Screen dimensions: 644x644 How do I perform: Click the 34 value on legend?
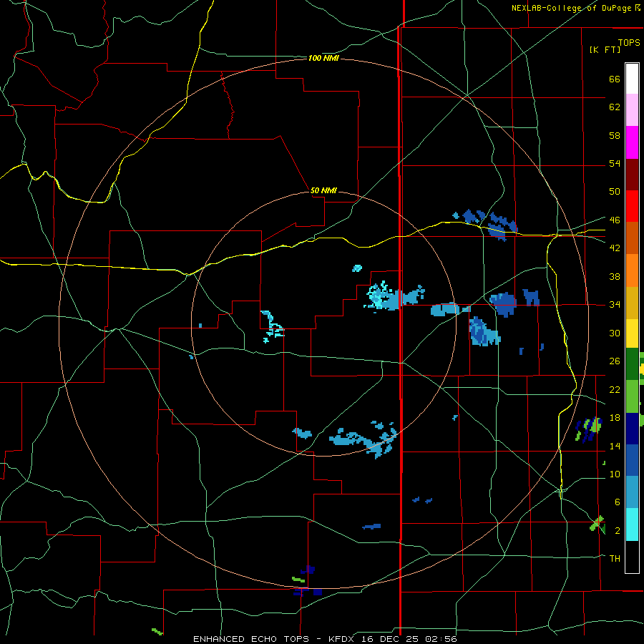pos(615,304)
